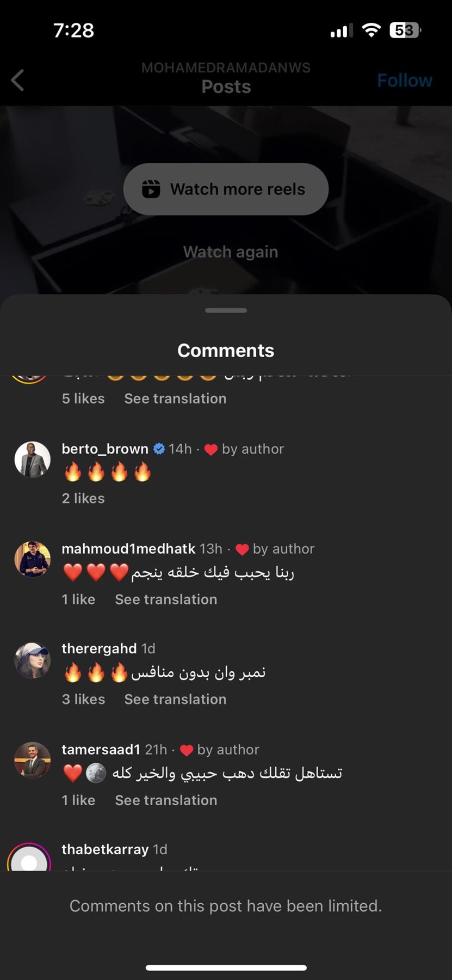See translation for tamersaad1's comment

pos(166,800)
